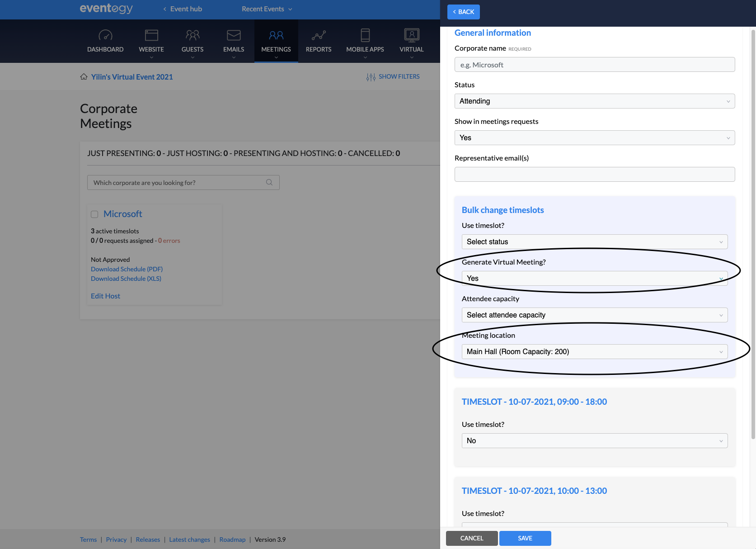Open the Virtual monitor icon
This screenshot has width=756, height=549.
[412, 35]
